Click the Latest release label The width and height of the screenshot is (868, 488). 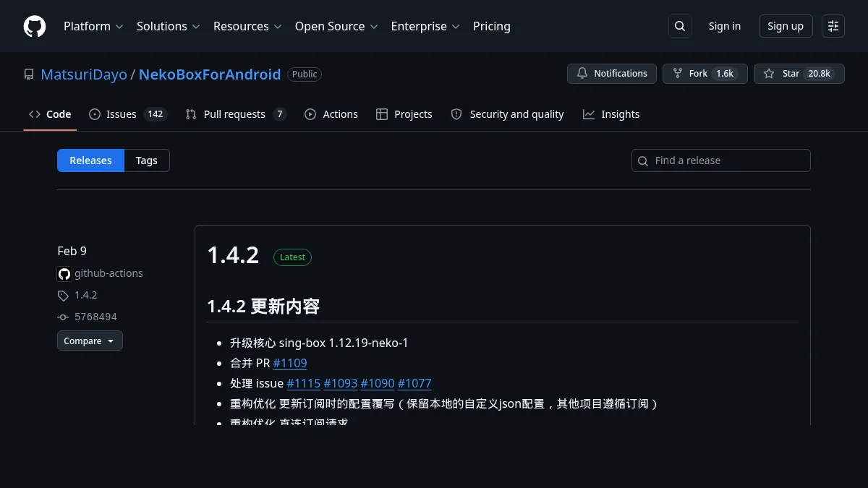(x=292, y=257)
